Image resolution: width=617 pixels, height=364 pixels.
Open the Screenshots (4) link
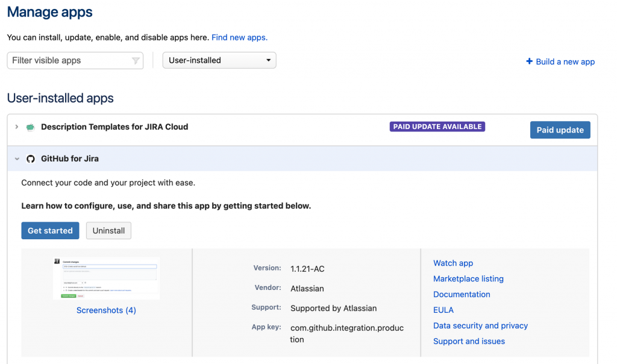click(106, 310)
